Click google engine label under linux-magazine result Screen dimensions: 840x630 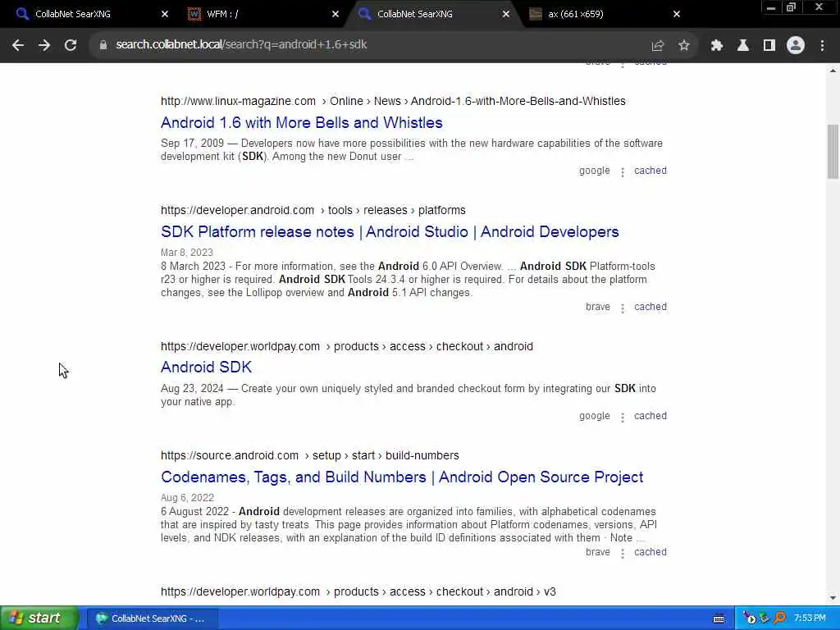point(594,171)
